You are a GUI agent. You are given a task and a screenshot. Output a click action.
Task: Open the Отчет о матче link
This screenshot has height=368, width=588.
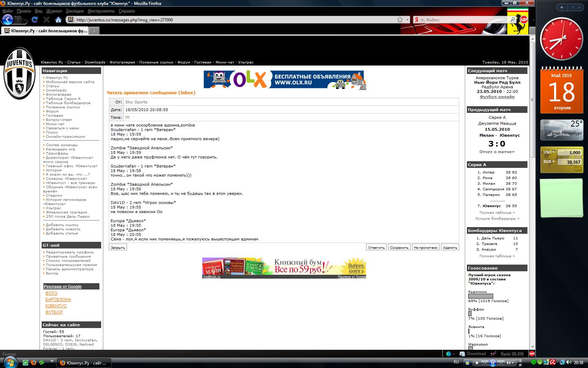[x=497, y=152]
